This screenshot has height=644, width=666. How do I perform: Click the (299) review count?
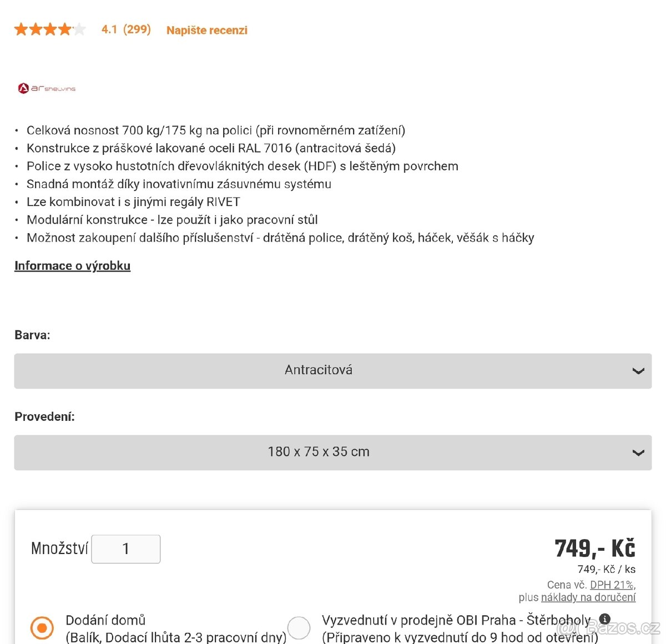(137, 29)
